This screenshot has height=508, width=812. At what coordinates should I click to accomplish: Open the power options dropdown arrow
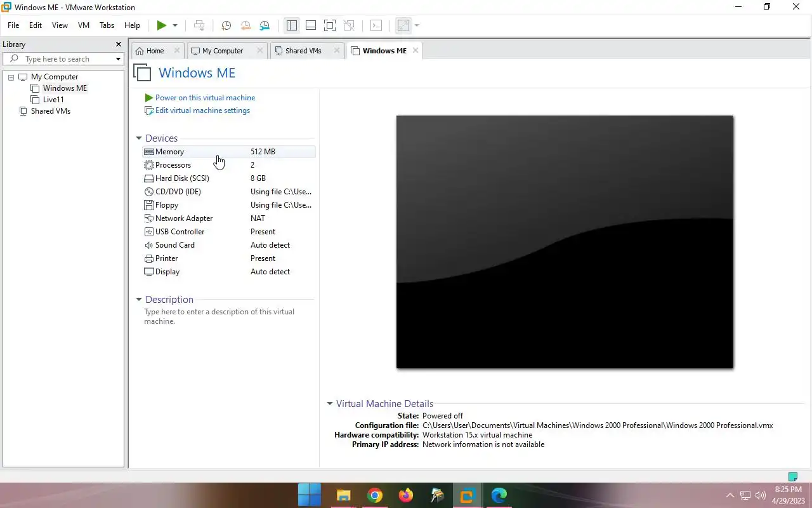point(175,25)
